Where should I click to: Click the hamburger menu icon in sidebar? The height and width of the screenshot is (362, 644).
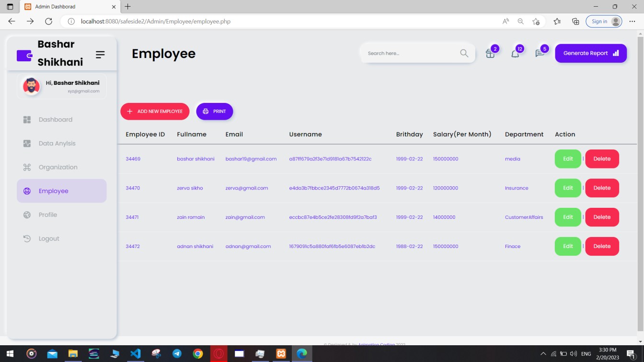[x=100, y=55]
